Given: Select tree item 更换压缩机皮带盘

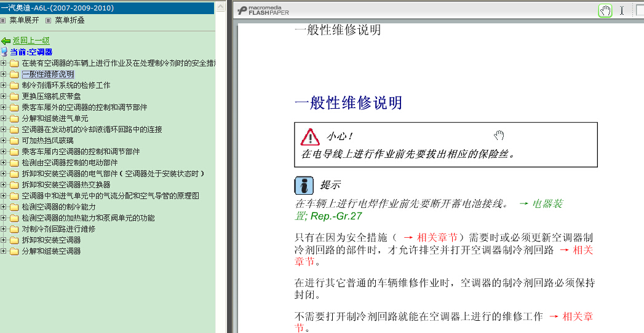Looking at the screenshot, I should (51, 96).
